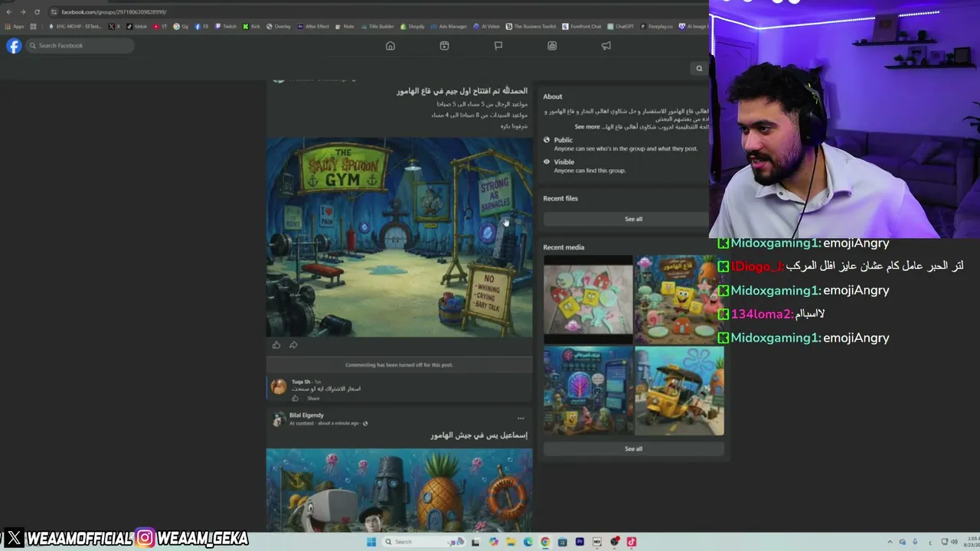The width and height of the screenshot is (980, 551).
Task: Open Tuqa Sh's profile name link
Action: click(x=301, y=382)
